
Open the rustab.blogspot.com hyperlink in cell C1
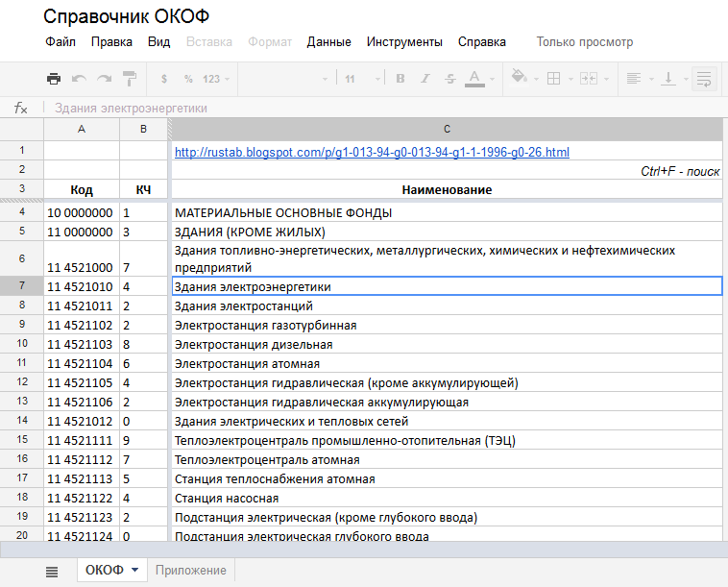tap(372, 152)
